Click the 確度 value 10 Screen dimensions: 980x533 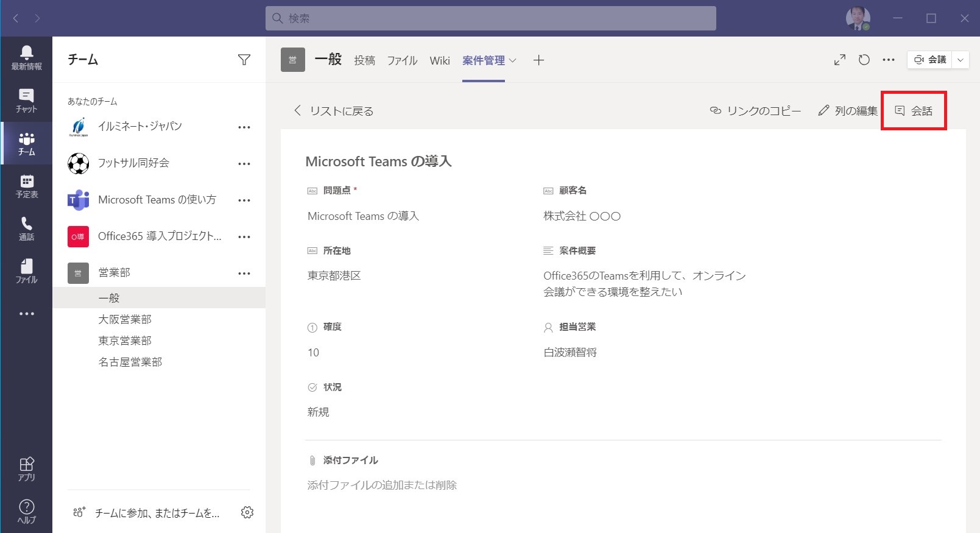click(313, 353)
